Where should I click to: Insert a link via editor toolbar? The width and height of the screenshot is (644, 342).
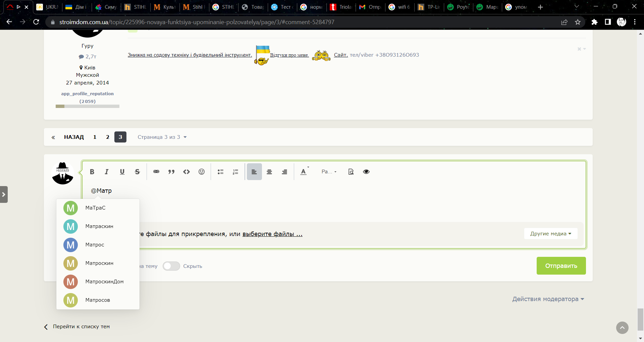[156, 172]
